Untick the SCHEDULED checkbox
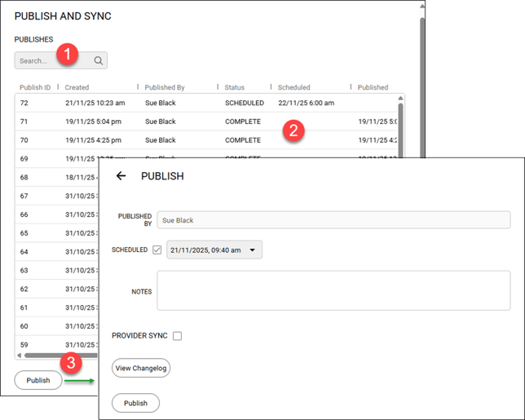Viewport: 525px width, 420px height. tap(157, 250)
